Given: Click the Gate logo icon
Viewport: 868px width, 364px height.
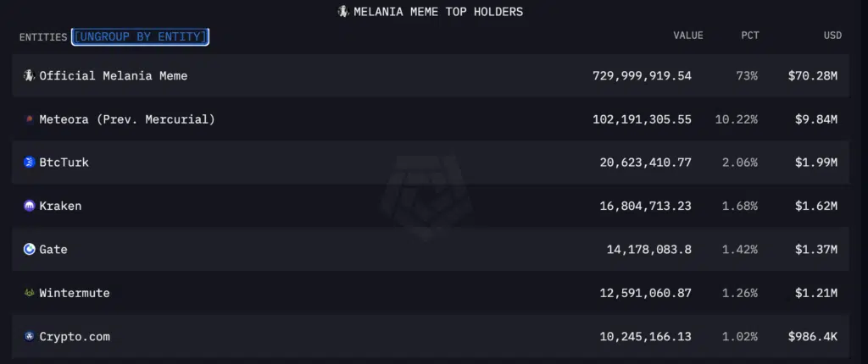Looking at the screenshot, I should pyautogui.click(x=29, y=249).
